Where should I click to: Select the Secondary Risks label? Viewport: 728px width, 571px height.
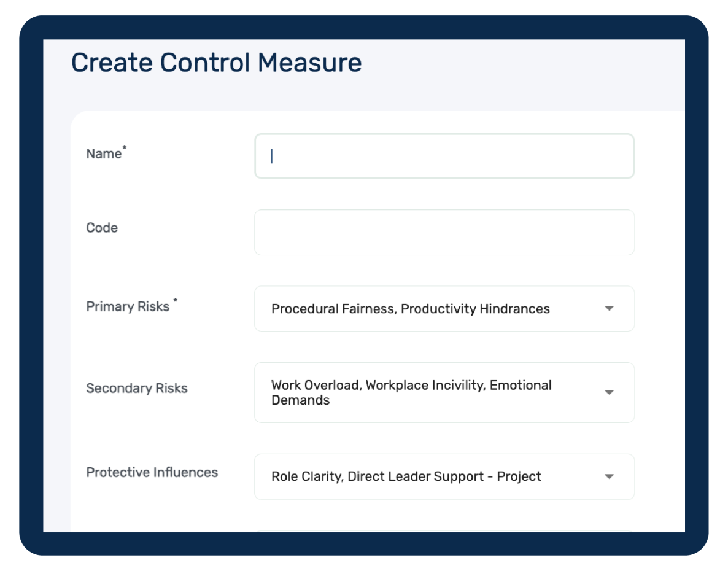(x=137, y=389)
